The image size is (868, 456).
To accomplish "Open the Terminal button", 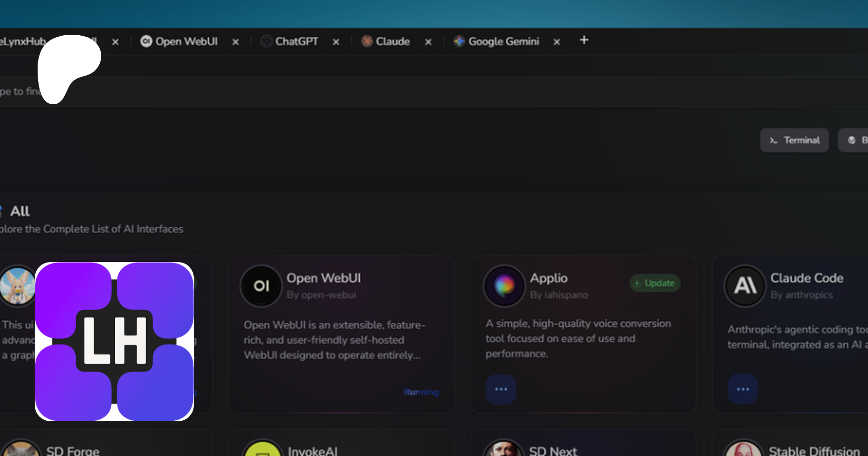I will tap(794, 140).
